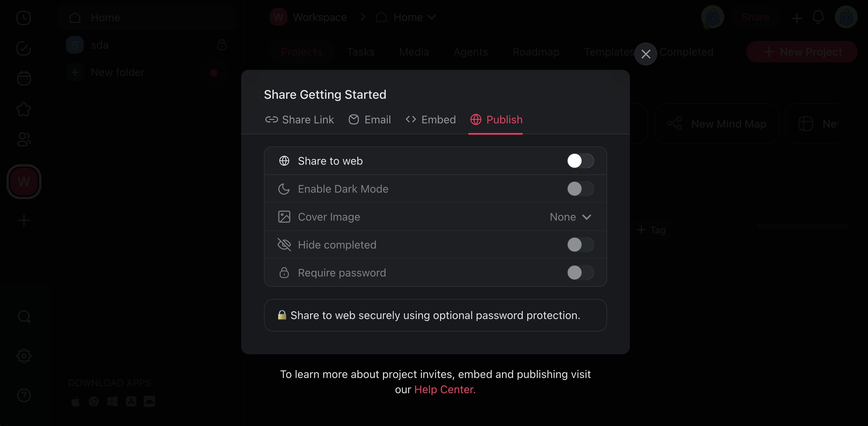Expand the Home breadcrumb dropdown chevron
Viewport: 868px width, 426px height.
click(x=432, y=17)
